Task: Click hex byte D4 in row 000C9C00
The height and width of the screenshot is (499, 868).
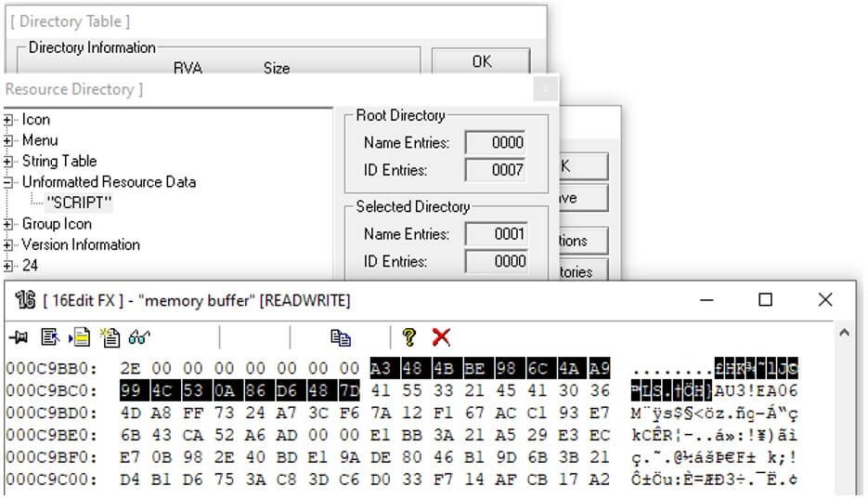Action: pos(131,479)
